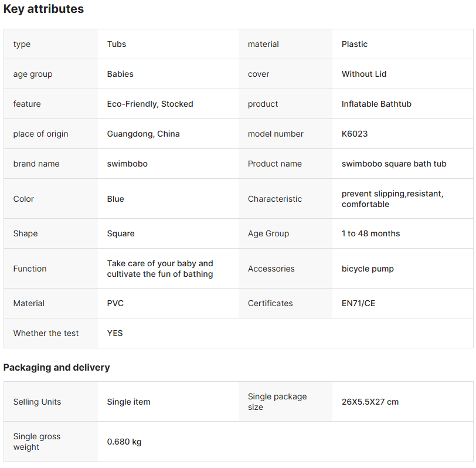This screenshot has width=476, height=468.
Task: Click Guangdong, China origin value
Action: point(144,134)
